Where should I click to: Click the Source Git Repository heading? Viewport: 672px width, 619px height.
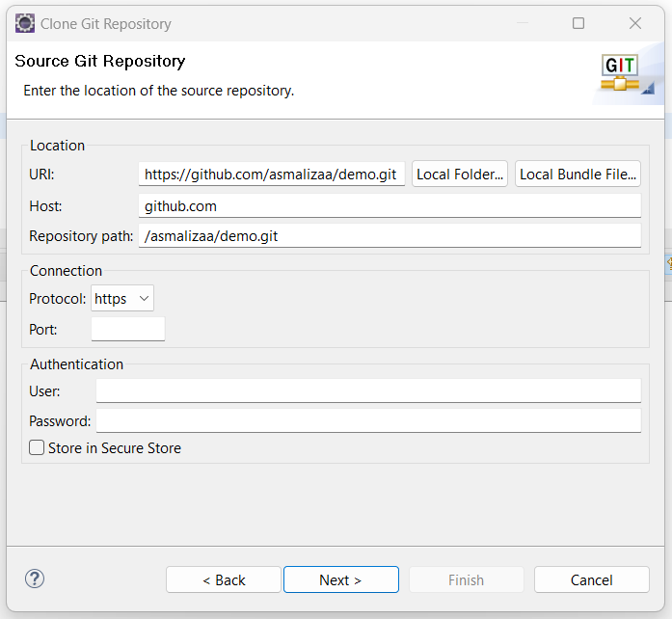point(100,61)
